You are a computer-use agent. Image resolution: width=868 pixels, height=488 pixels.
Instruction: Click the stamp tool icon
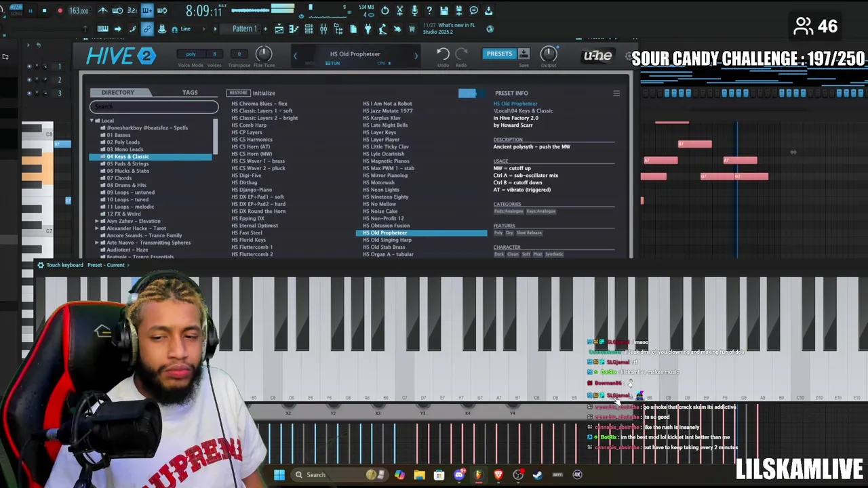coord(161,29)
